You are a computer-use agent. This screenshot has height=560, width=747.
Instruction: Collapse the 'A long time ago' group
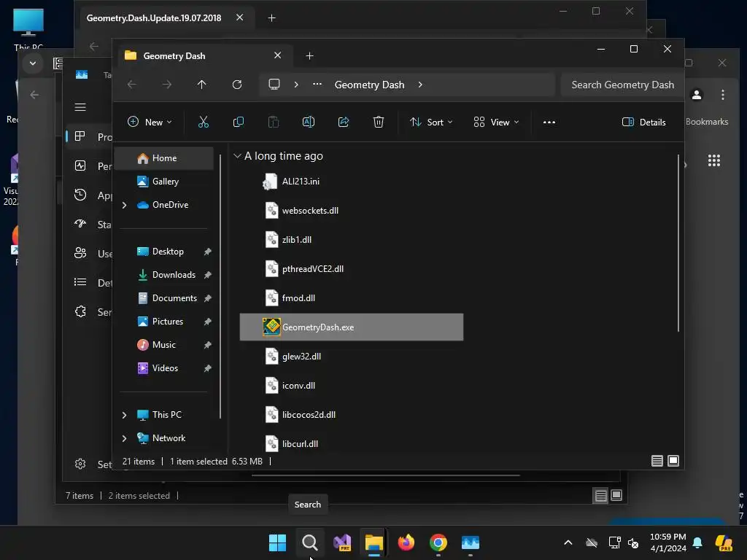237,156
